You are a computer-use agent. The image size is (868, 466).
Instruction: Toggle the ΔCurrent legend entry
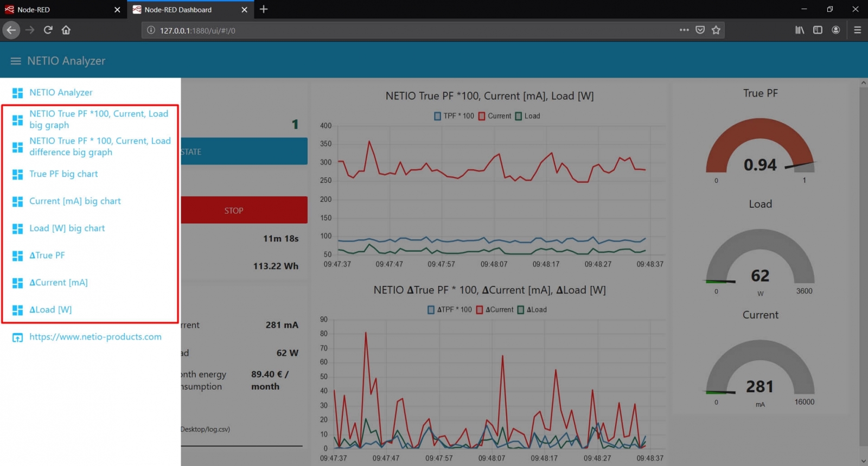point(494,310)
